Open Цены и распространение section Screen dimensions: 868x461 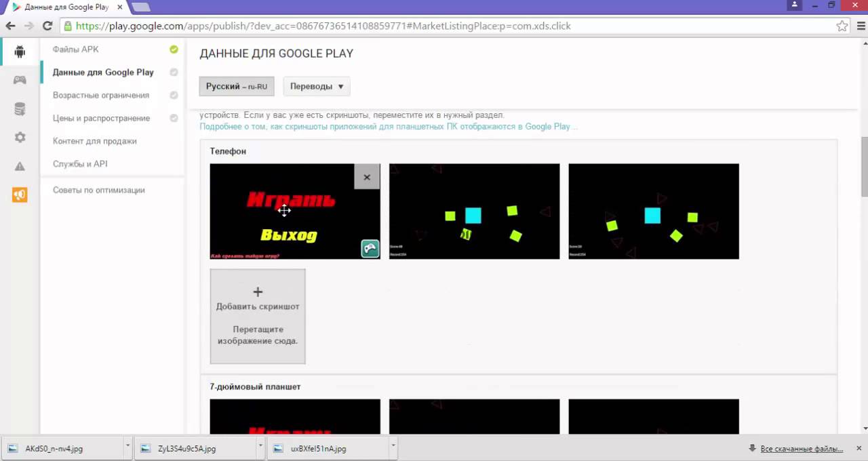coord(101,118)
